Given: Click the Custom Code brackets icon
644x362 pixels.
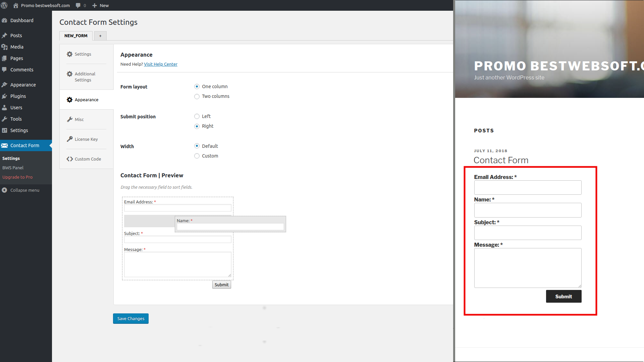Looking at the screenshot, I should point(69,159).
